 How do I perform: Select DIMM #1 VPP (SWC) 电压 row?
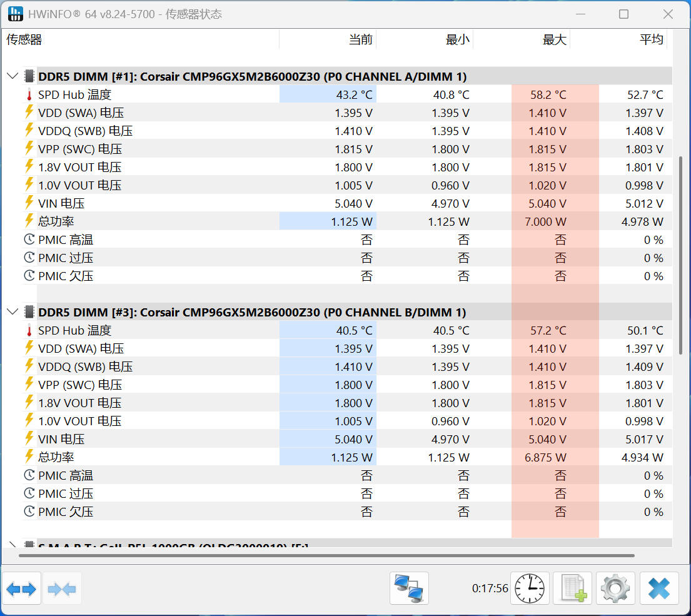347,149
